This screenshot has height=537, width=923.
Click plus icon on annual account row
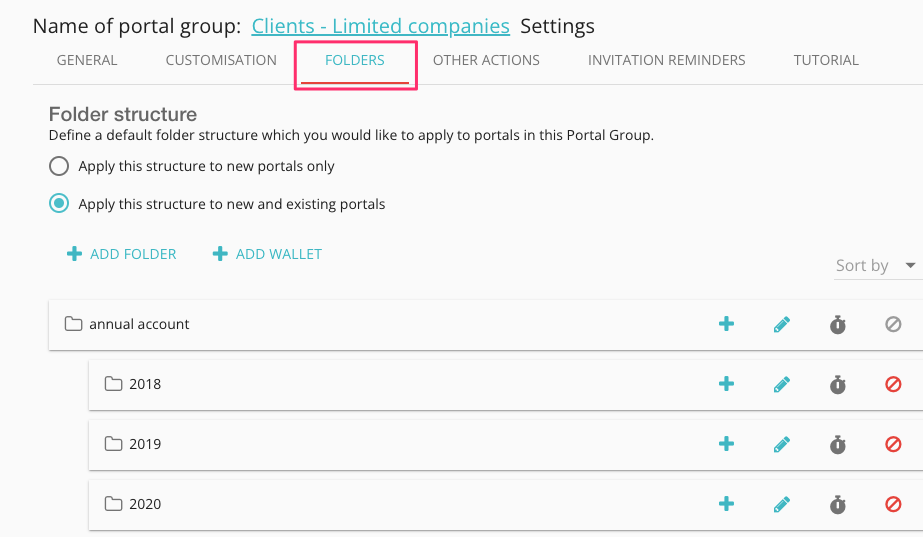tap(727, 324)
